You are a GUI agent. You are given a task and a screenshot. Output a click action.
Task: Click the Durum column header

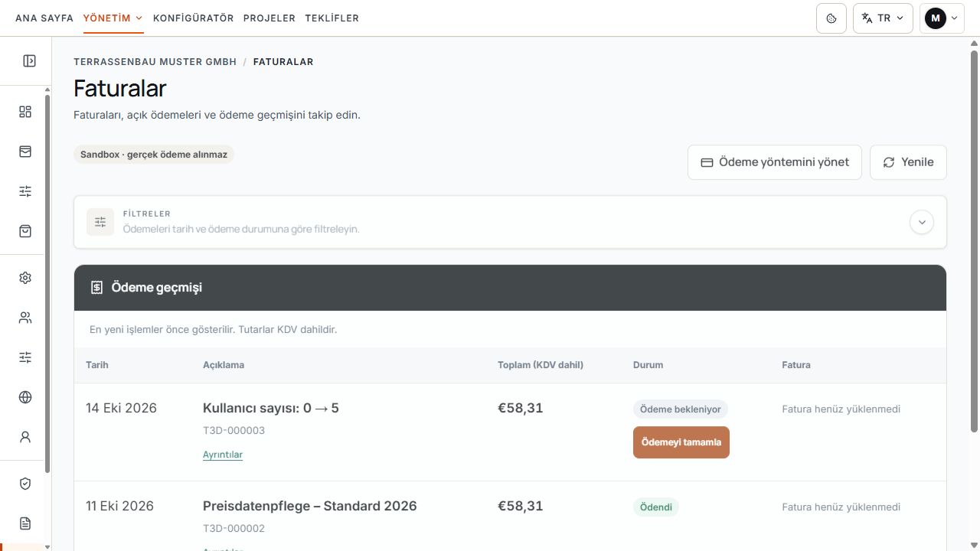[x=648, y=365]
